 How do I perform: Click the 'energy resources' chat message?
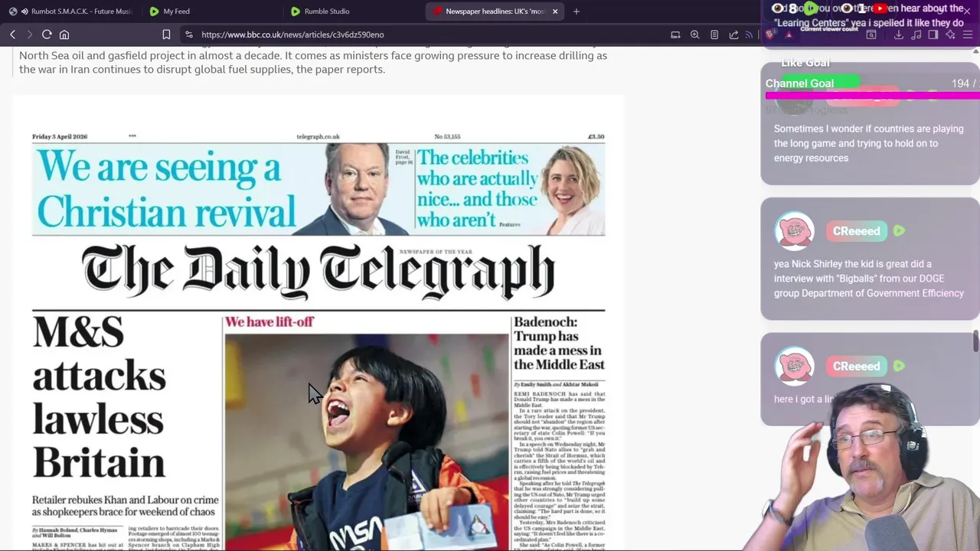point(868,143)
